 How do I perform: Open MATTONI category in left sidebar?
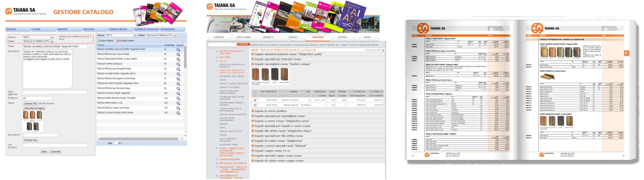(x=225, y=57)
